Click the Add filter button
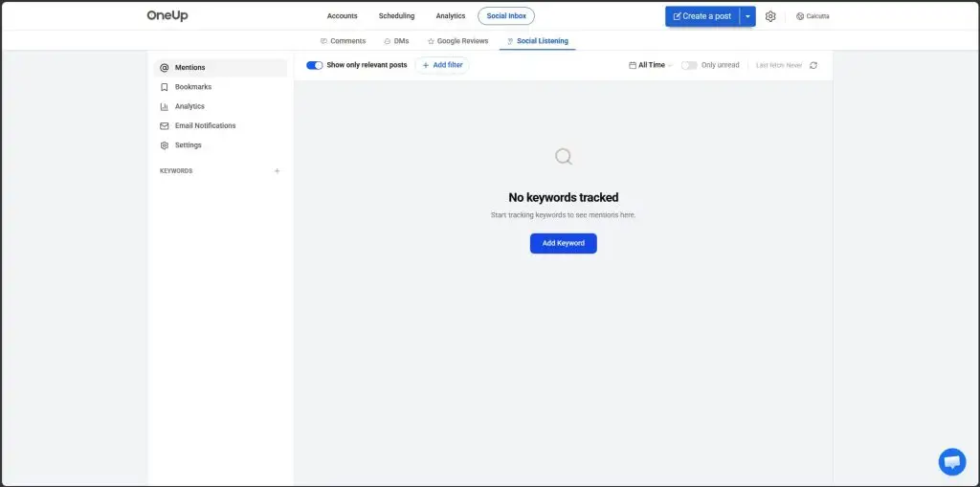Screen dimensions: 980x487 442,65
